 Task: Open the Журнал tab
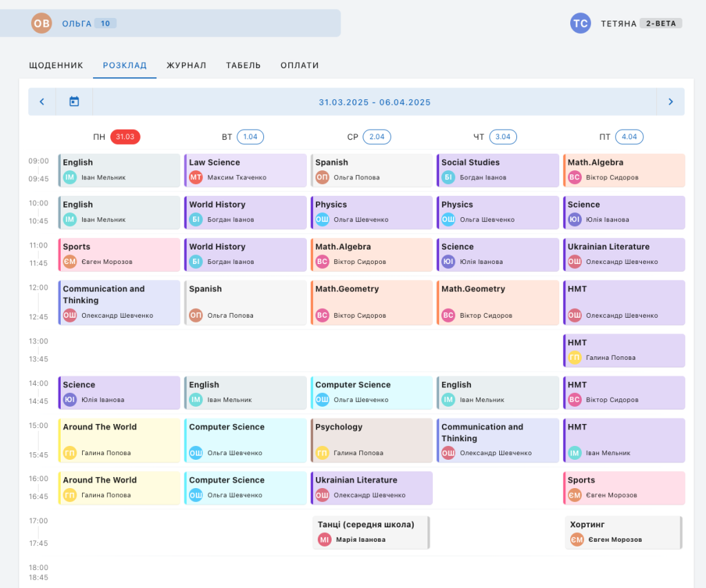186,65
